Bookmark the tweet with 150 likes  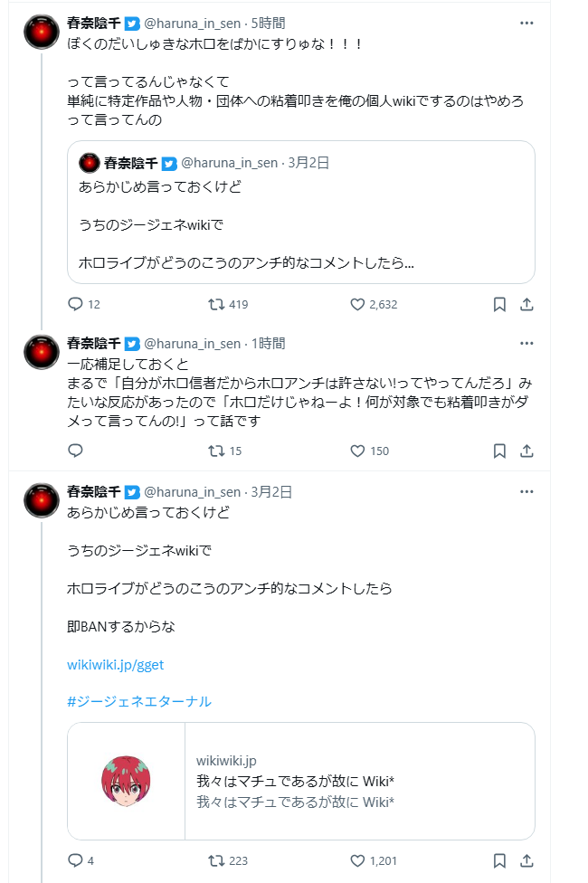[x=499, y=451]
